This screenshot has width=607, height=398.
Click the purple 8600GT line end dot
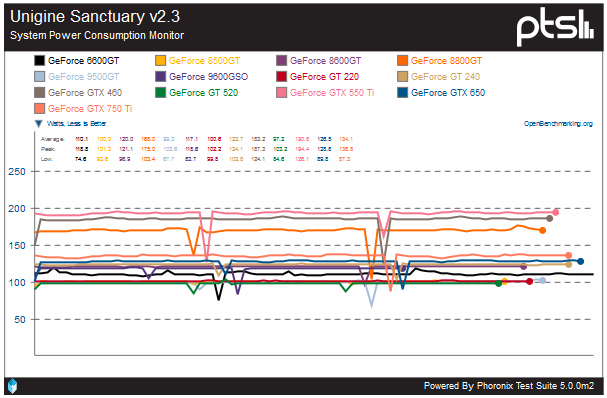[523, 267]
